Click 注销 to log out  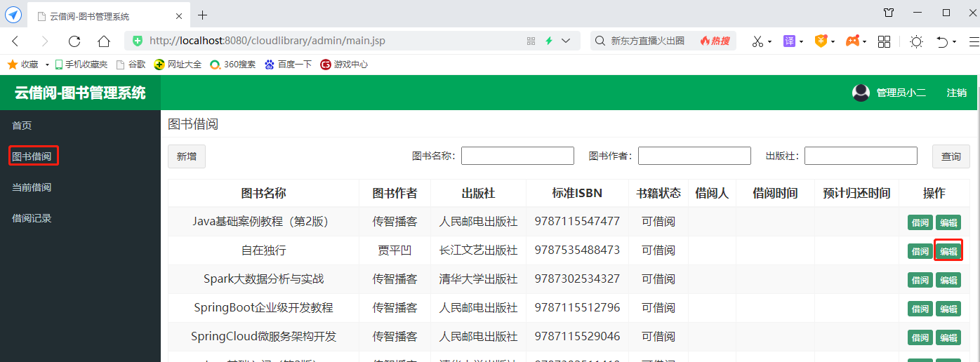(x=956, y=93)
